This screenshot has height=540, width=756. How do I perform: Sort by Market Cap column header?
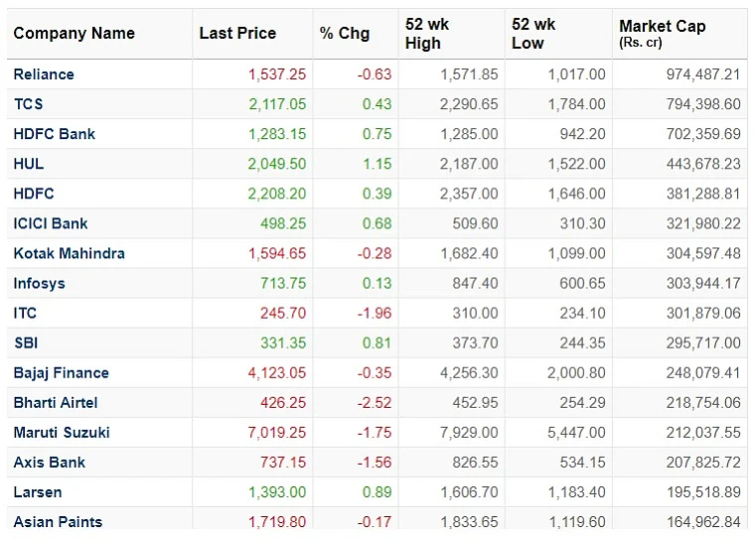(x=662, y=33)
